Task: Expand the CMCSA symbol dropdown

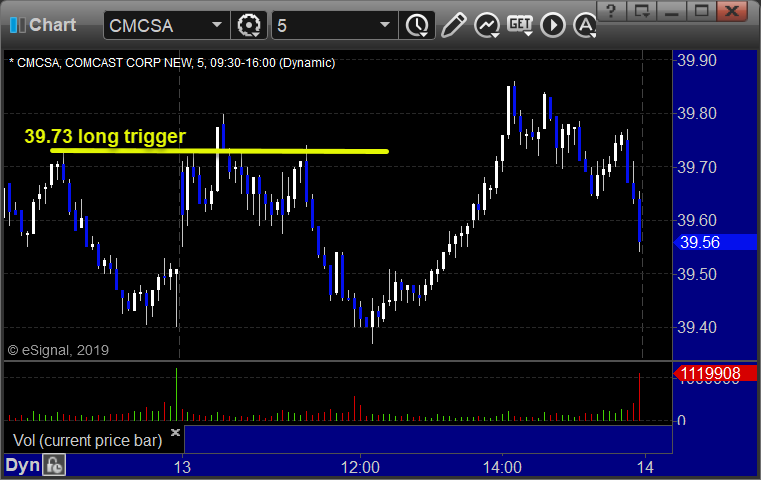Action: click(216, 25)
